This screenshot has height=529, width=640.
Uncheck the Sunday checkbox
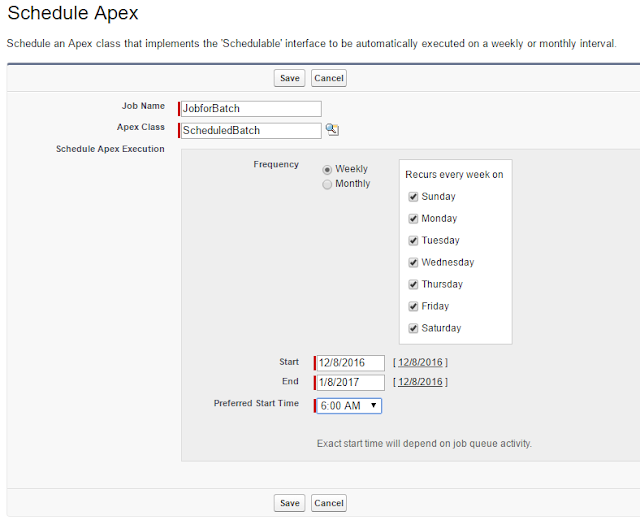point(413,197)
